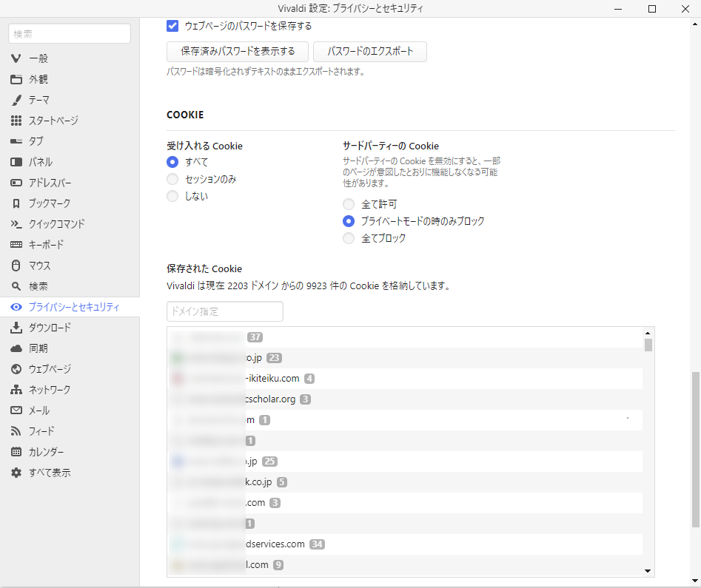This screenshot has height=588, width=701.
Task: Click the tab icon beside タブ
Action: tap(16, 141)
